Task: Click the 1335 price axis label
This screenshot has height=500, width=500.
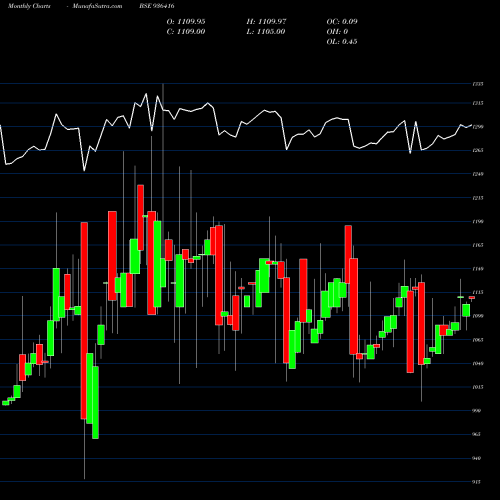Action: pos(478,84)
